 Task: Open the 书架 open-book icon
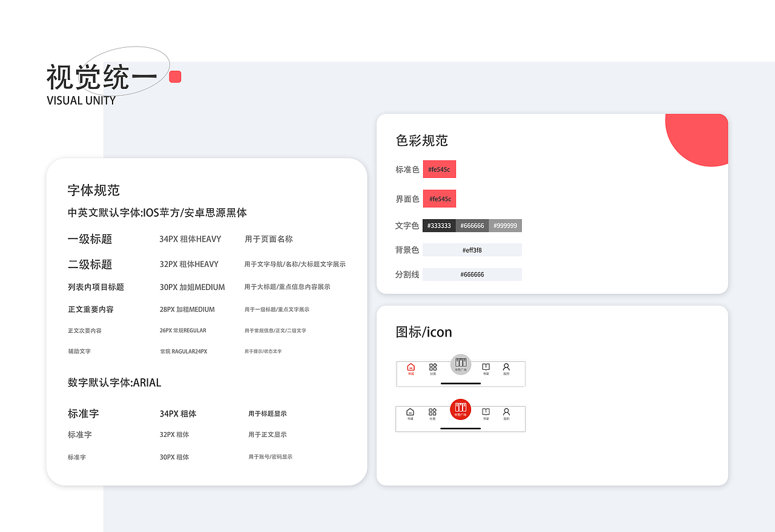485,366
